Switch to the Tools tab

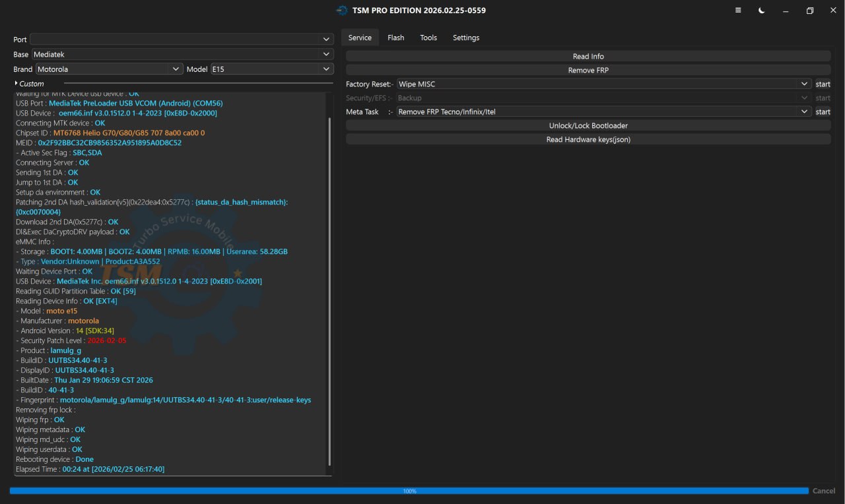pyautogui.click(x=428, y=38)
